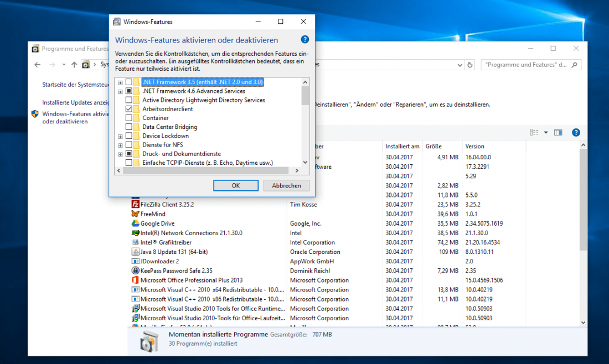The height and width of the screenshot is (364, 609).
Task: Click the Java 8 Update 131 icon
Action: click(133, 252)
